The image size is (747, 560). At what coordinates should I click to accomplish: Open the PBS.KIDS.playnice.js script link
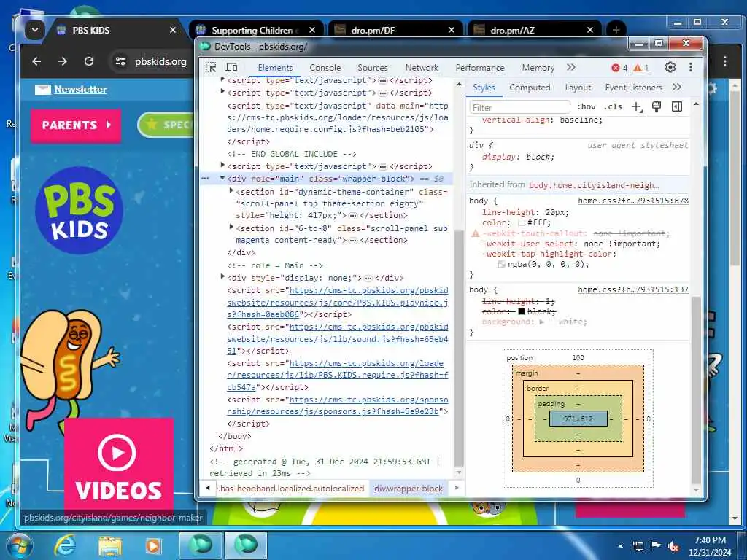[337, 303]
